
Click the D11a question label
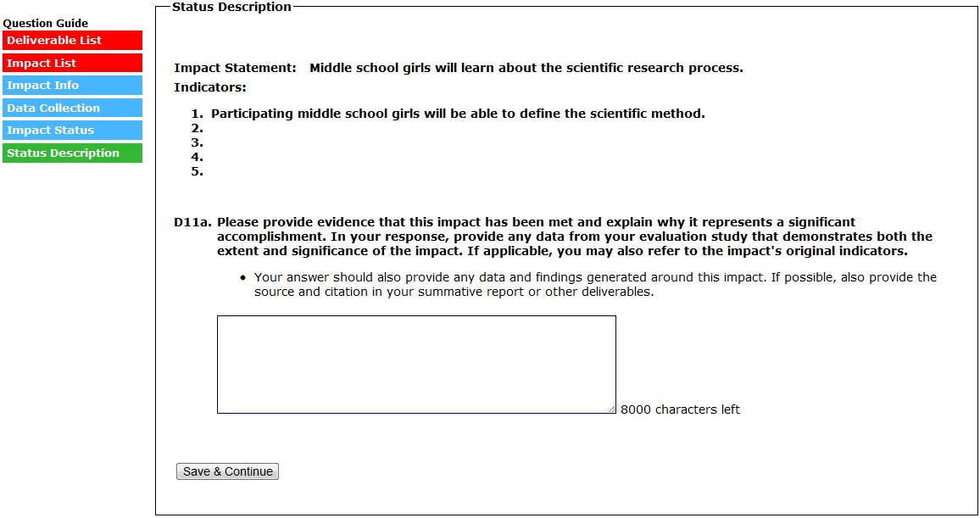(192, 223)
